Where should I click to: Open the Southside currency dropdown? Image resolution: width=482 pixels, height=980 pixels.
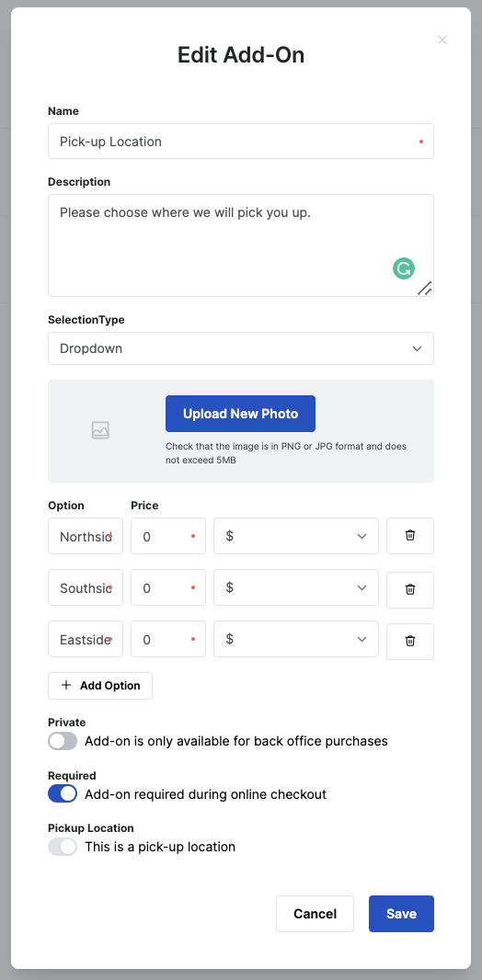[295, 587]
